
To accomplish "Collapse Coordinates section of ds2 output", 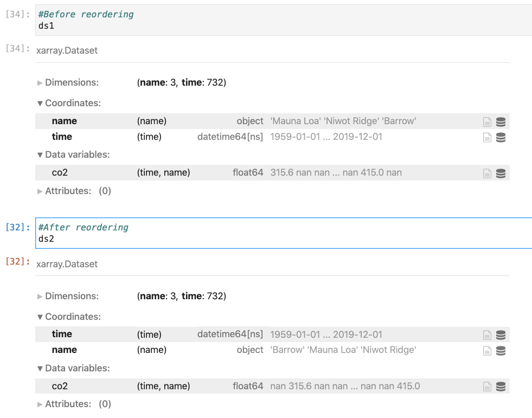I will [x=69, y=317].
